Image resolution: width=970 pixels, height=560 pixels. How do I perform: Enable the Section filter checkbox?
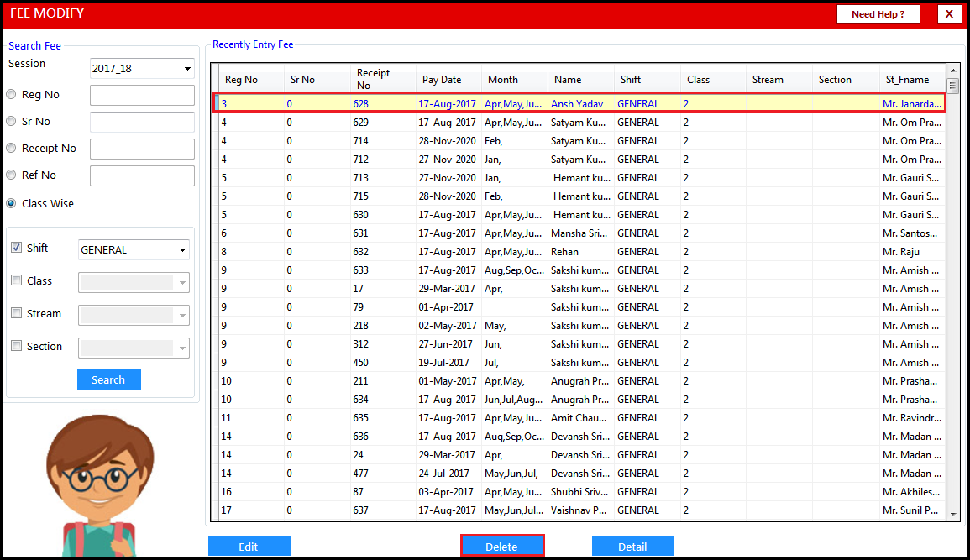(17, 346)
